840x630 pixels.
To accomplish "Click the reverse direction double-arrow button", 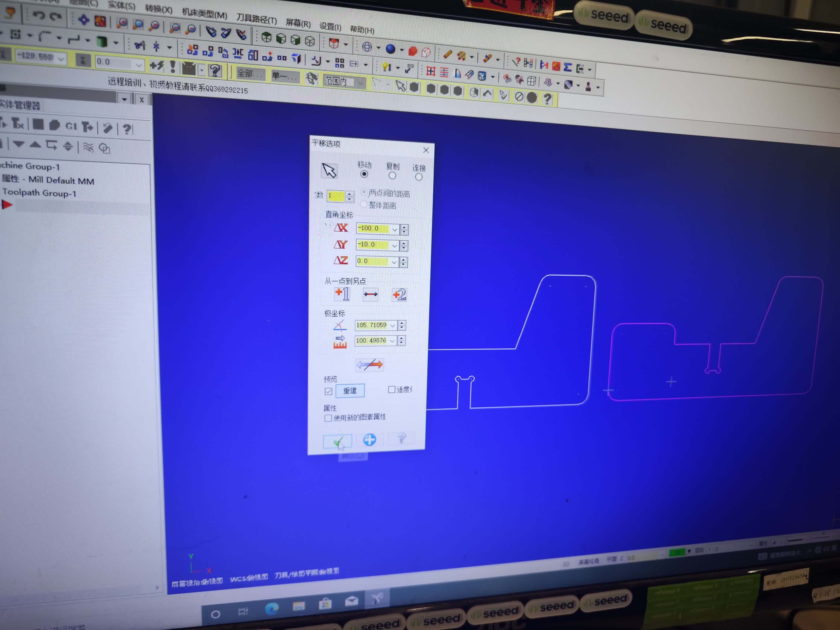I will pos(369,365).
